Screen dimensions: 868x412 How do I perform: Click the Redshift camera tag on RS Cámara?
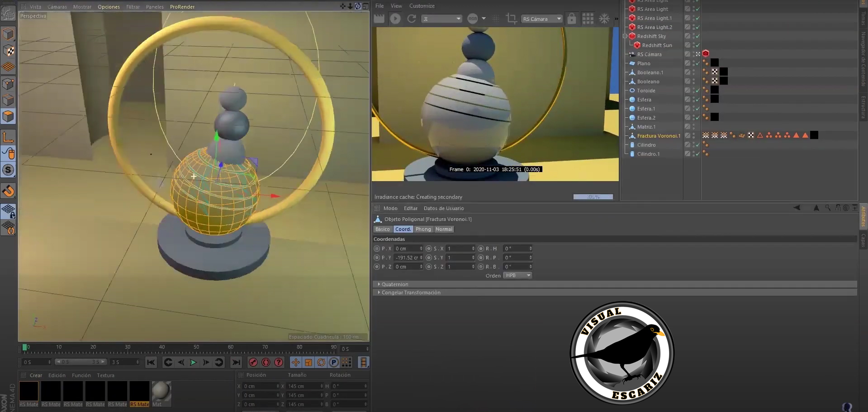click(706, 54)
